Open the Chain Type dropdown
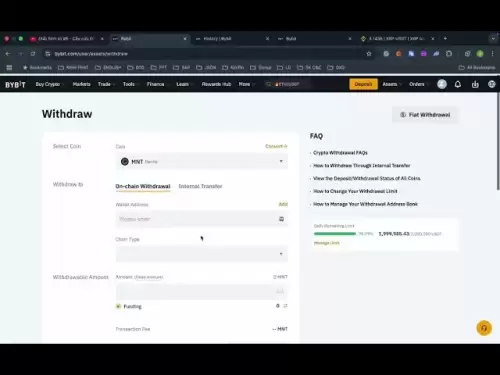Screen dimensions: 500x375 202,254
